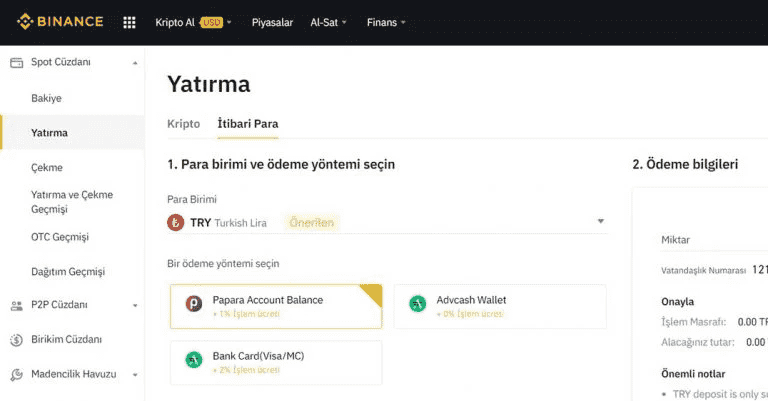Go to Piyasalar in top navigation

272,23
